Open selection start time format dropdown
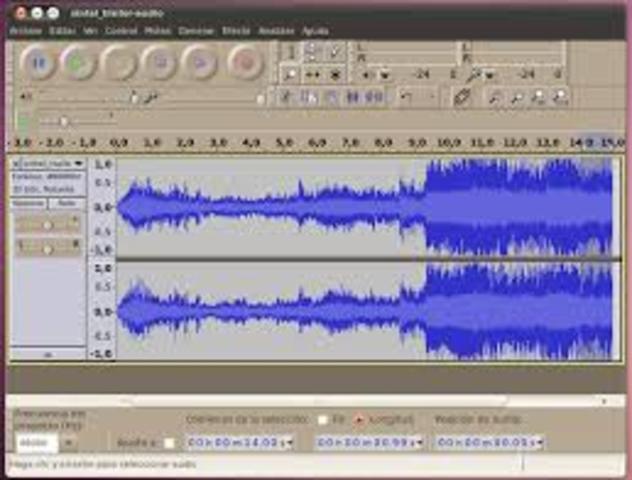Viewport: 632px width, 480px height. coord(290,443)
